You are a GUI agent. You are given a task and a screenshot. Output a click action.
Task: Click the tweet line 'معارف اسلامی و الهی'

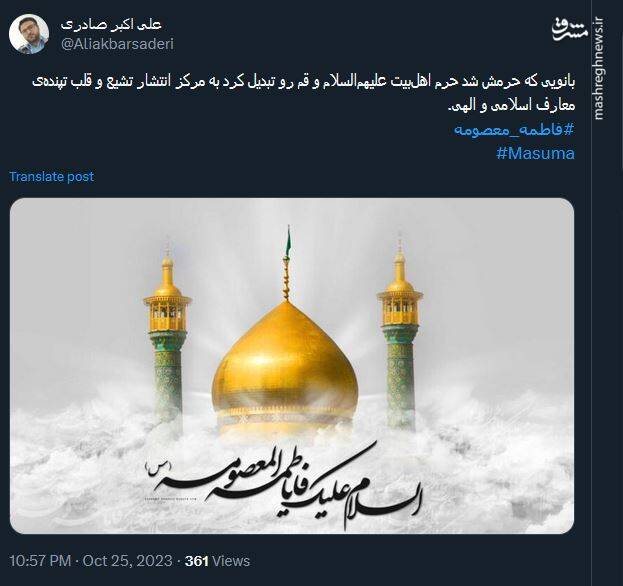[510, 106]
